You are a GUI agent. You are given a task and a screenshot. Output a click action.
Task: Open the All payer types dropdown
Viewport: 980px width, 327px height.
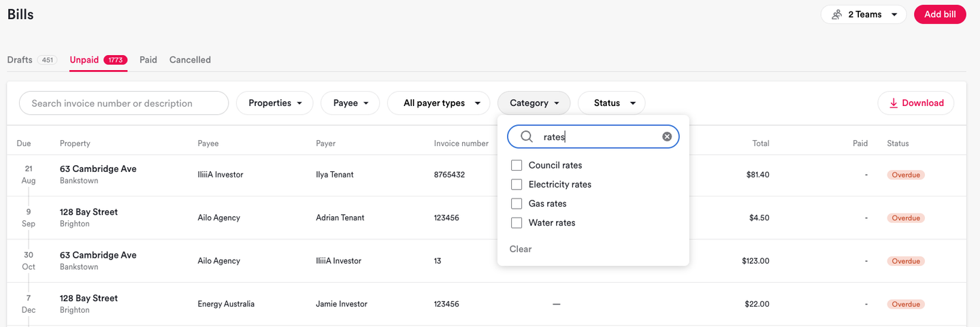tap(438, 103)
